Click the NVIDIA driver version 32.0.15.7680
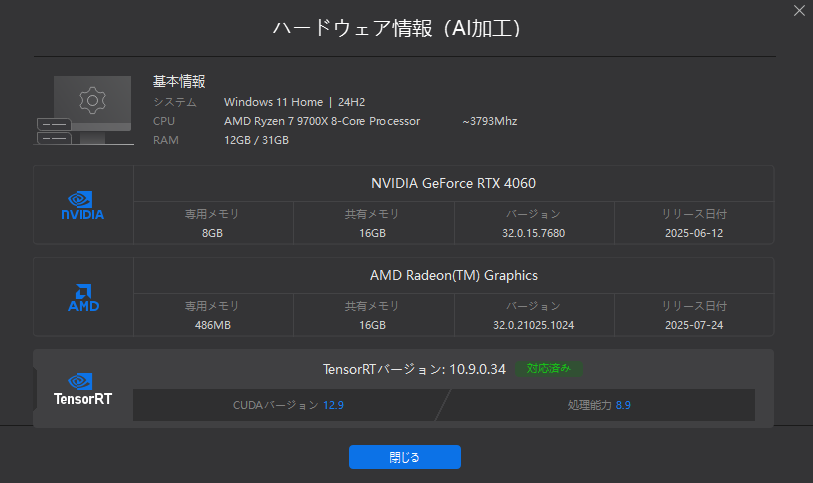 click(x=534, y=233)
